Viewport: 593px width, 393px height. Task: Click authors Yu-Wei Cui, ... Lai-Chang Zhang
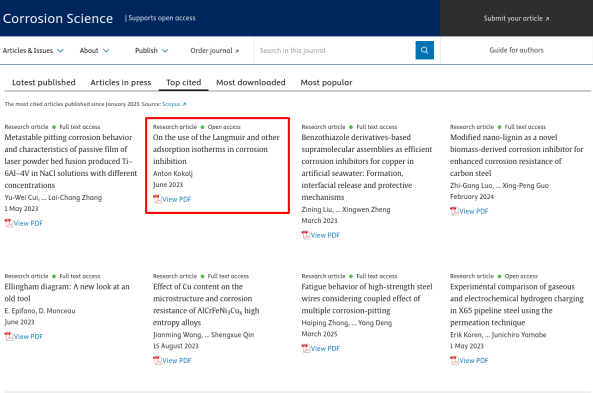tap(53, 197)
